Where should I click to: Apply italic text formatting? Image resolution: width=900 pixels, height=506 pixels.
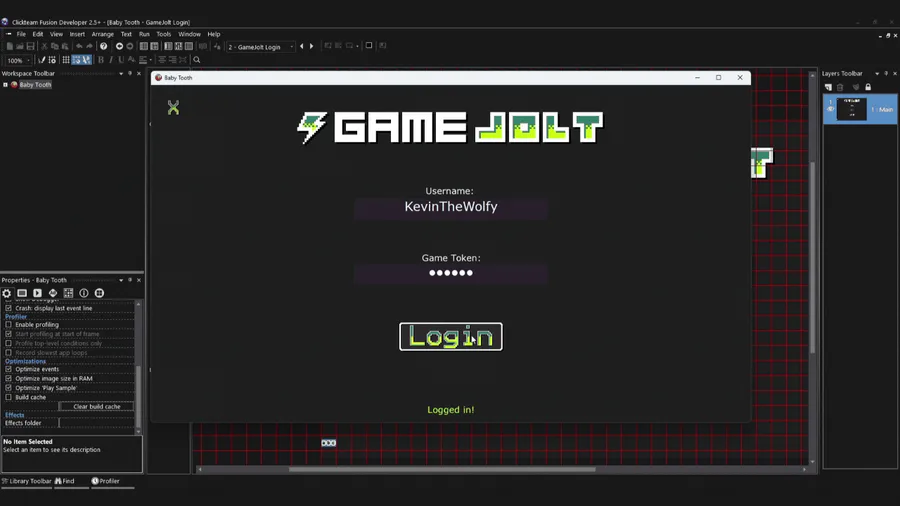pos(111,60)
